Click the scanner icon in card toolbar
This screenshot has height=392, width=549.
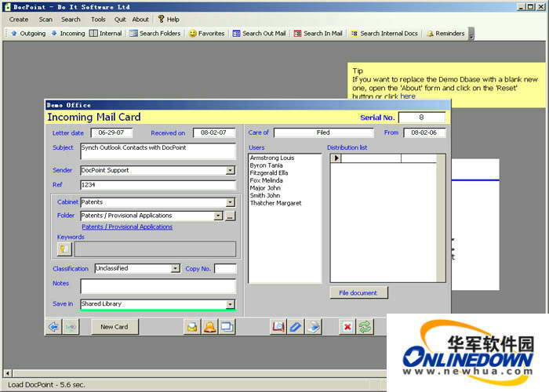click(x=314, y=327)
